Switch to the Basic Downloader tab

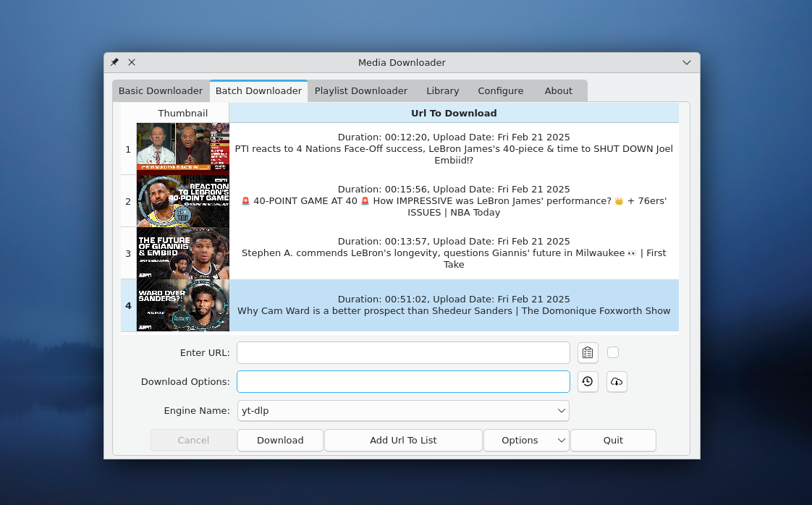[160, 90]
